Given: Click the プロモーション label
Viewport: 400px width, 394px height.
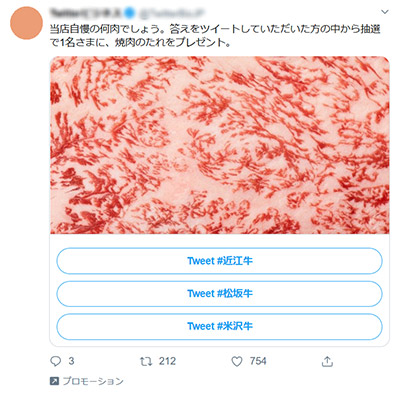Looking at the screenshot, I should pyautogui.click(x=93, y=381).
